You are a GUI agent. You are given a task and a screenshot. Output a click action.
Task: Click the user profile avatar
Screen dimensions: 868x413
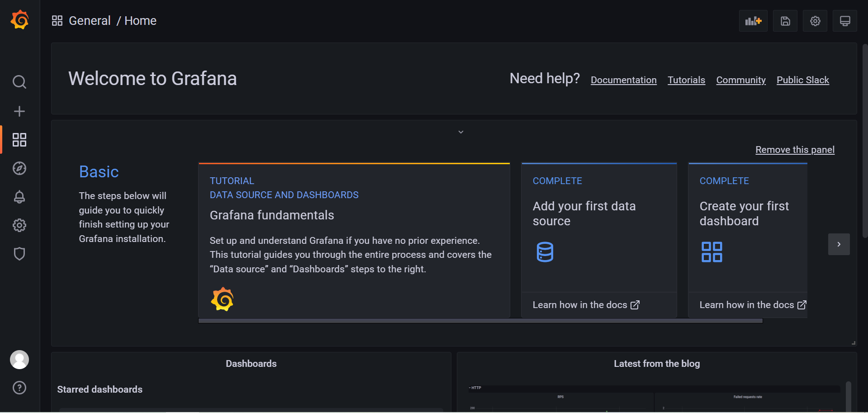click(19, 360)
